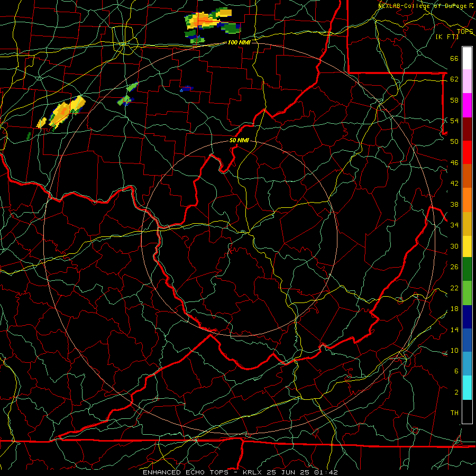Click the '38' legend value
Screen dimensions: 476x476
pyautogui.click(x=454, y=204)
